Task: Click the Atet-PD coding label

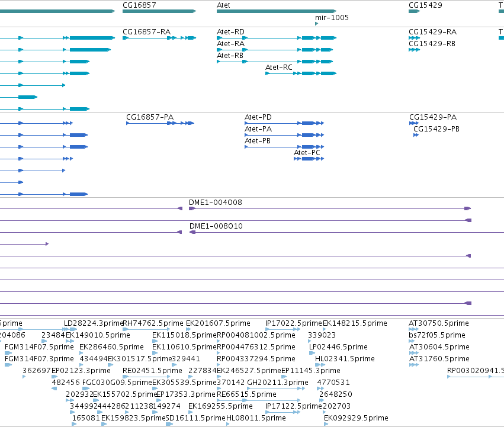Action: pos(258,117)
